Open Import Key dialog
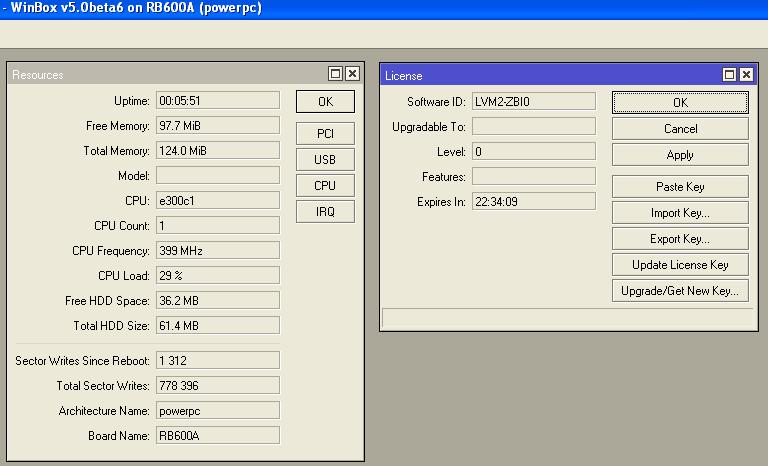The height and width of the screenshot is (466, 768). pos(680,213)
